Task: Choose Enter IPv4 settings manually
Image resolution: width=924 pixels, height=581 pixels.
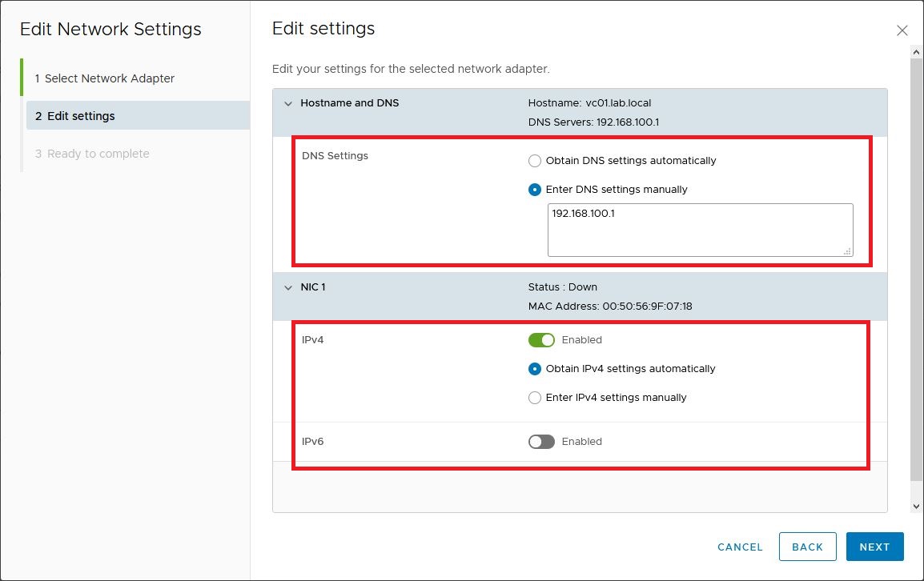Action: [x=535, y=398]
